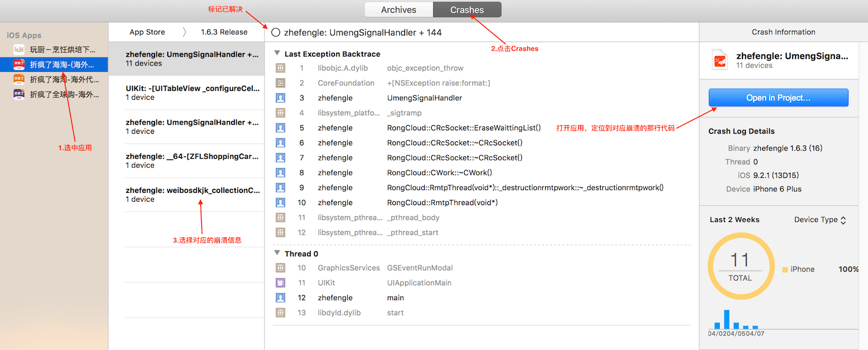Click the yellow iPhone legend swatch

(x=785, y=269)
